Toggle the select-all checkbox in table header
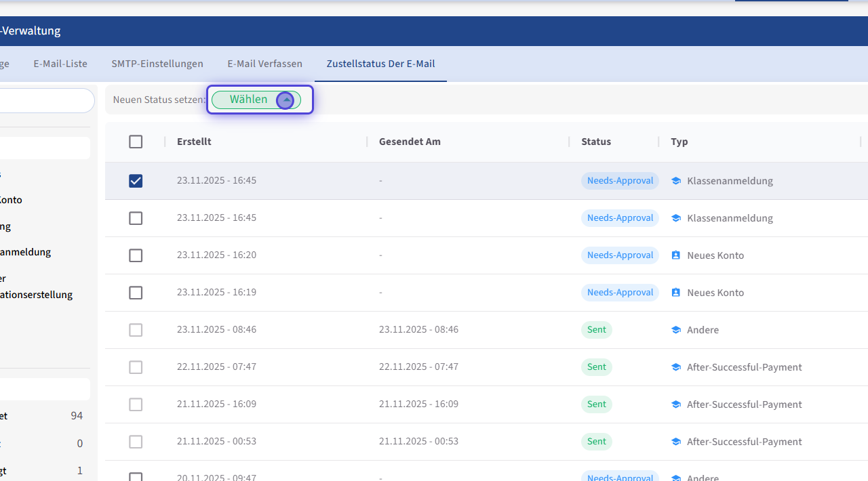 (x=136, y=142)
